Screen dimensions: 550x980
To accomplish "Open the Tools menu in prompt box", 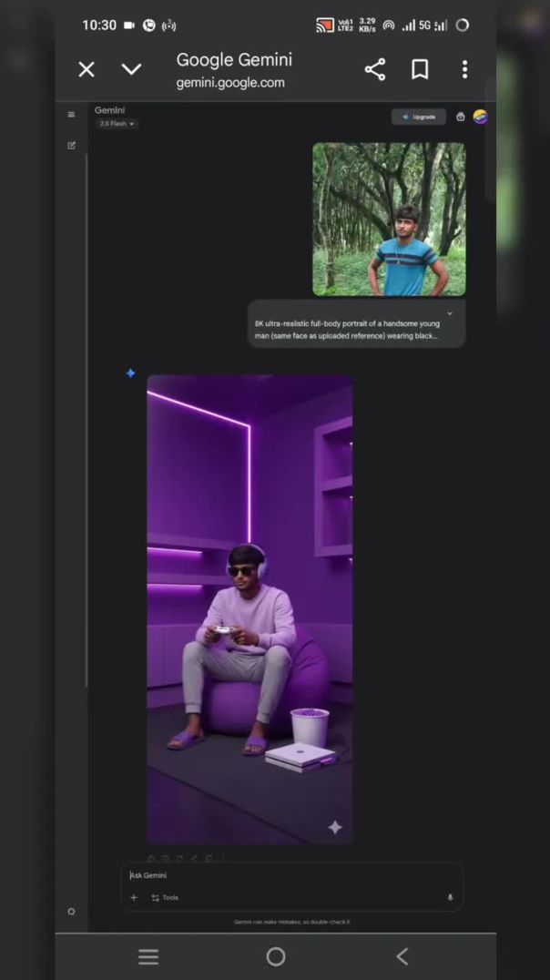I will point(165,897).
